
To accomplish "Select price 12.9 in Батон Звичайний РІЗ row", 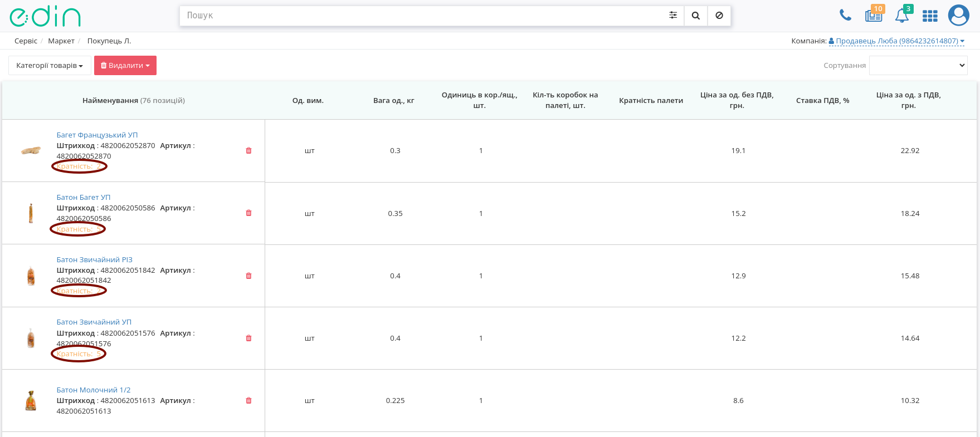I will (738, 276).
